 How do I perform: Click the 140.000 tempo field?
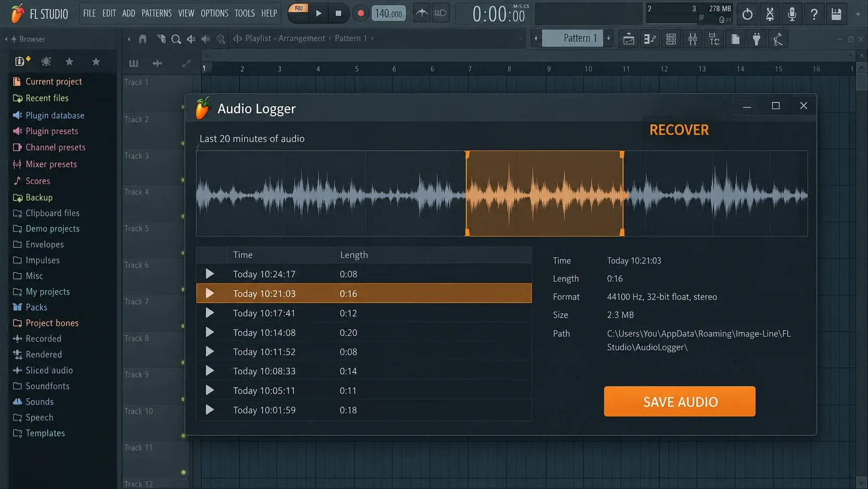pyautogui.click(x=389, y=14)
